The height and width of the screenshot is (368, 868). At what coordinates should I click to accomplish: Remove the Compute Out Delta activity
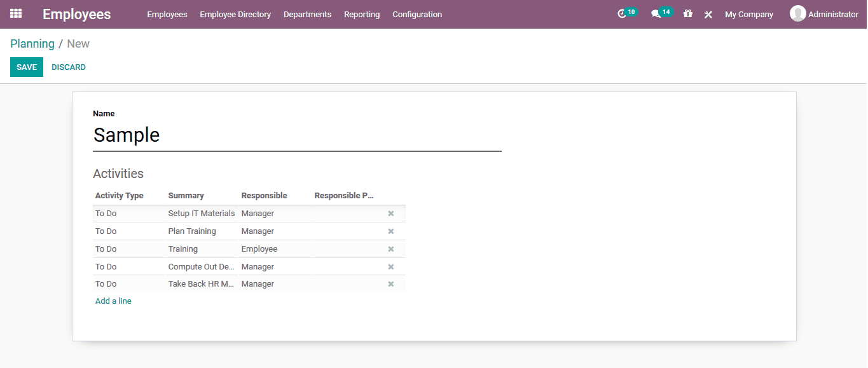390,266
